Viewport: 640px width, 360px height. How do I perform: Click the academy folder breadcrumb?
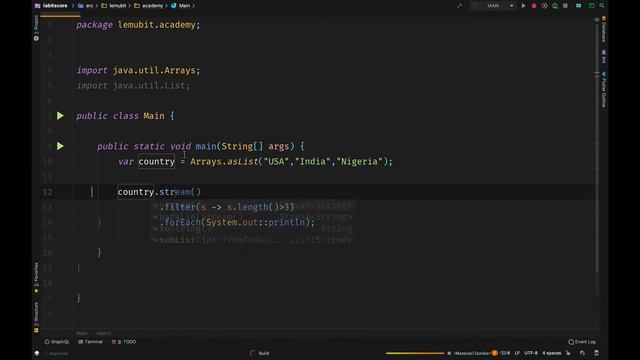[149, 6]
